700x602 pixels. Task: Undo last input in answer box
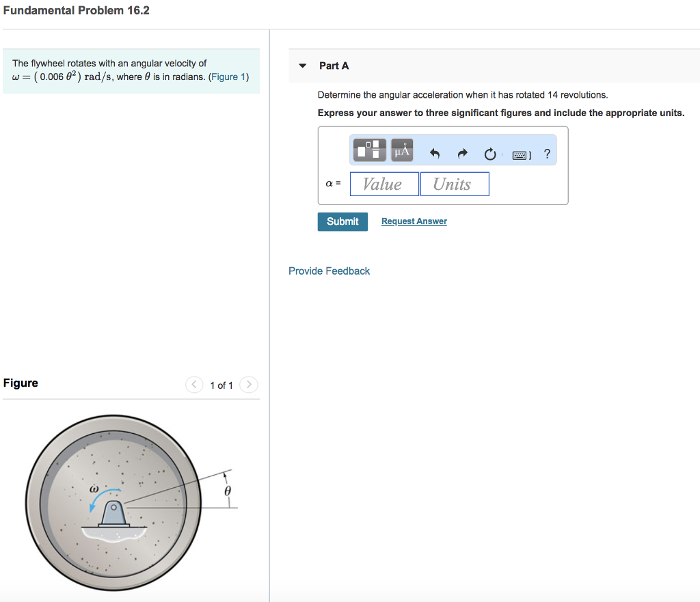[x=435, y=154]
